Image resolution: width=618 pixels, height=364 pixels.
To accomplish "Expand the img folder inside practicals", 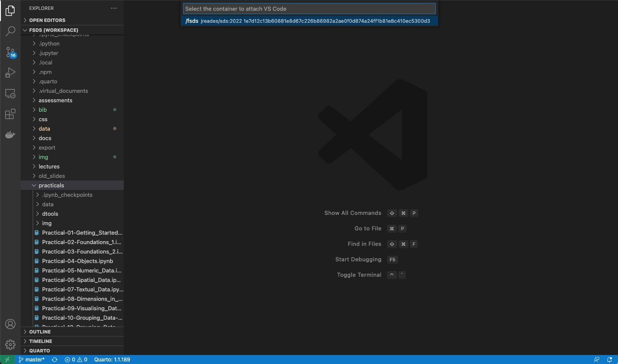I will pyautogui.click(x=72, y=223).
